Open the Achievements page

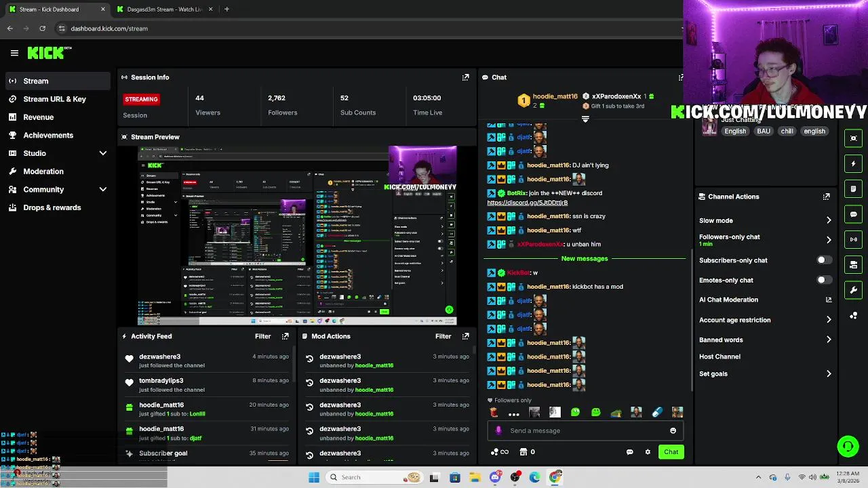pos(57,135)
